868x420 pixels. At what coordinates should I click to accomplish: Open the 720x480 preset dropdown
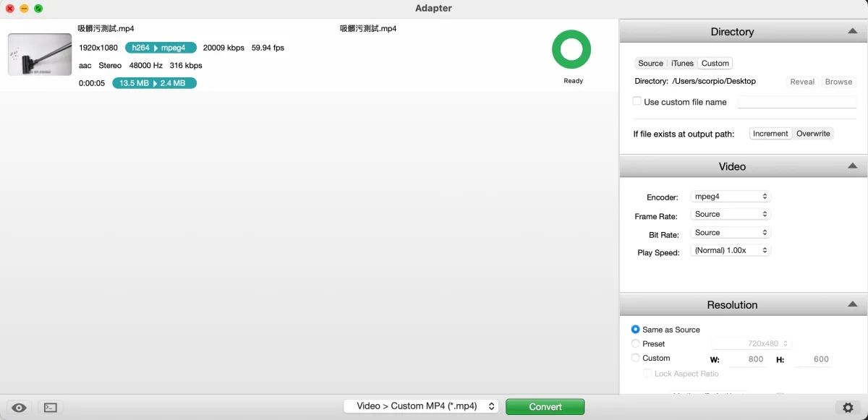click(x=752, y=344)
